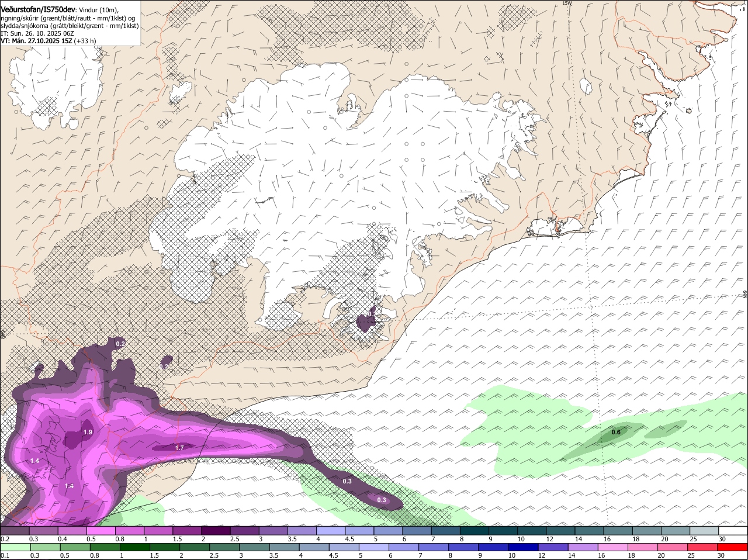Screen dimensions: 748x560
Task: Click the upper legend swatch between 12 and 14
Action: (x=560, y=530)
